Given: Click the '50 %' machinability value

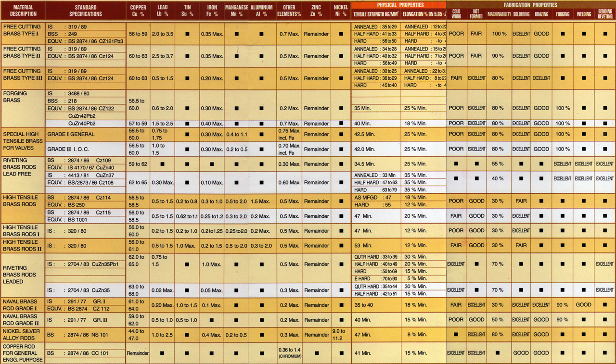Looking at the screenshot, I should [498, 320].
